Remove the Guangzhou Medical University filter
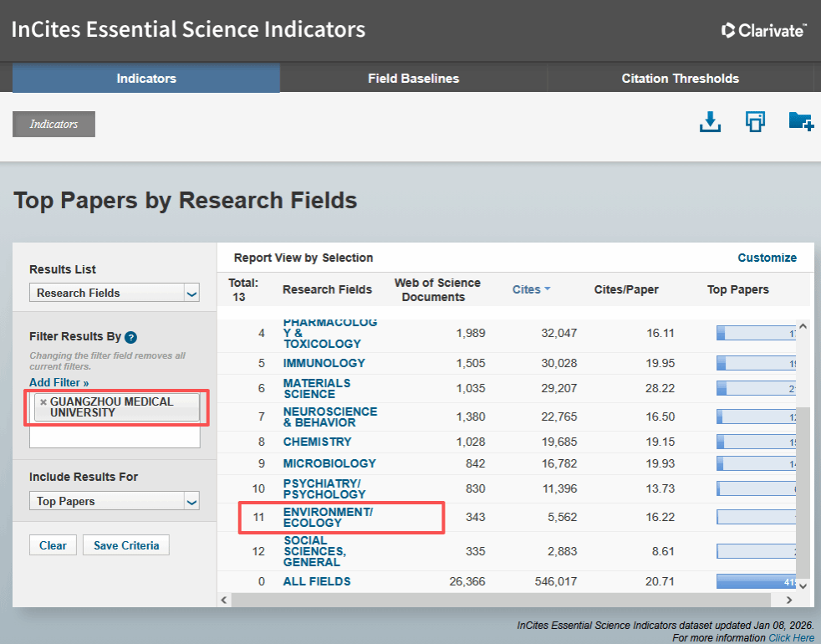The image size is (821, 644). coord(43,402)
